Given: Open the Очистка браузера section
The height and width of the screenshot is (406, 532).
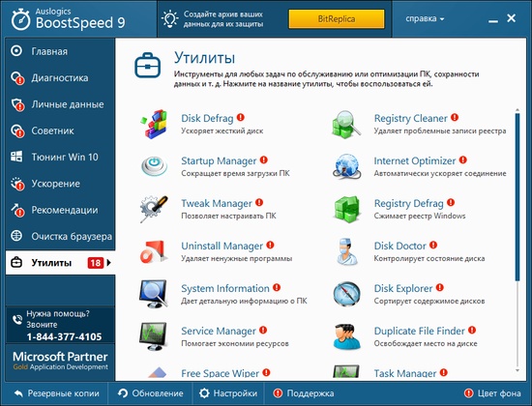Looking at the screenshot, I should coord(60,236).
